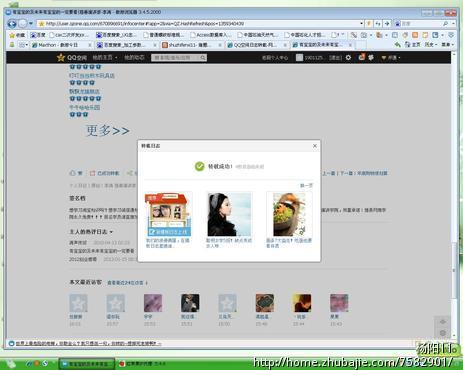Close the repost success dialog
This screenshot has height=370, width=463.
coord(315,146)
